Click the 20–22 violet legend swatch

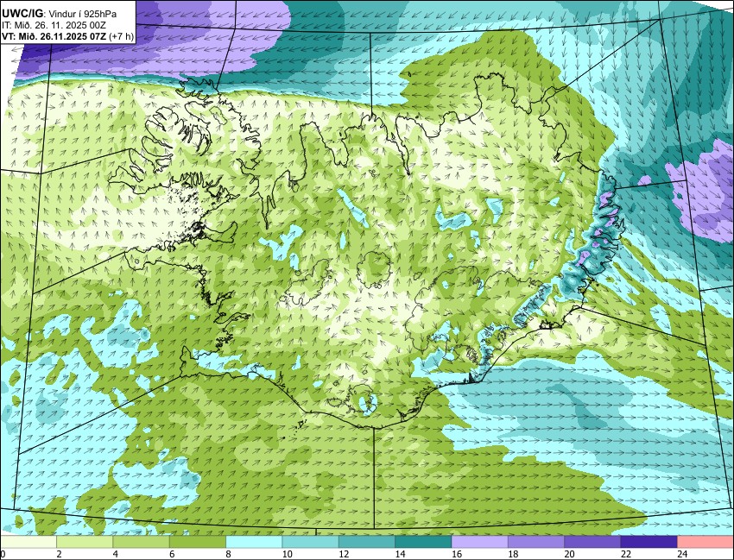coord(592,542)
